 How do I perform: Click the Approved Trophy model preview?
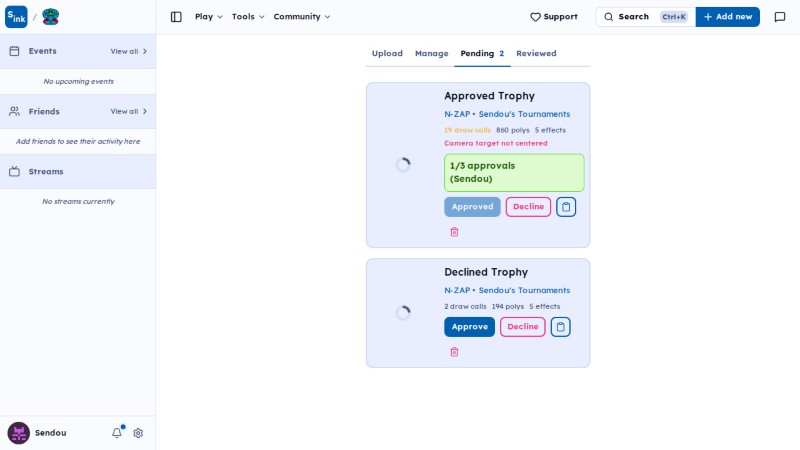point(403,165)
